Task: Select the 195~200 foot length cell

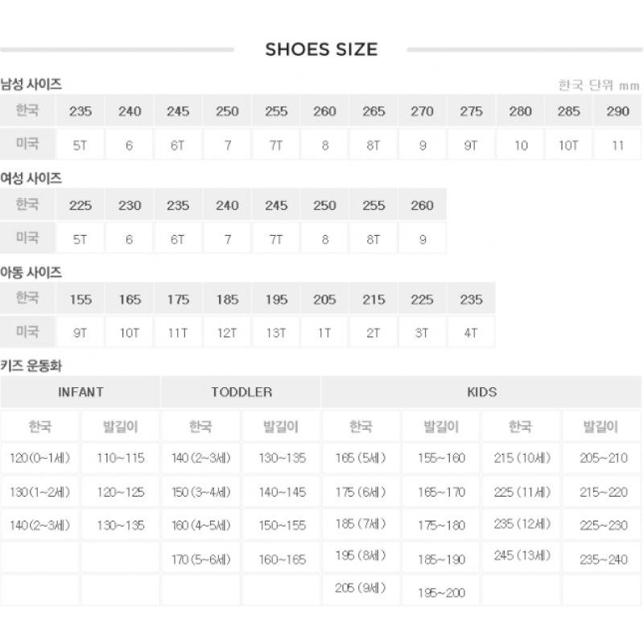Action: (441, 592)
